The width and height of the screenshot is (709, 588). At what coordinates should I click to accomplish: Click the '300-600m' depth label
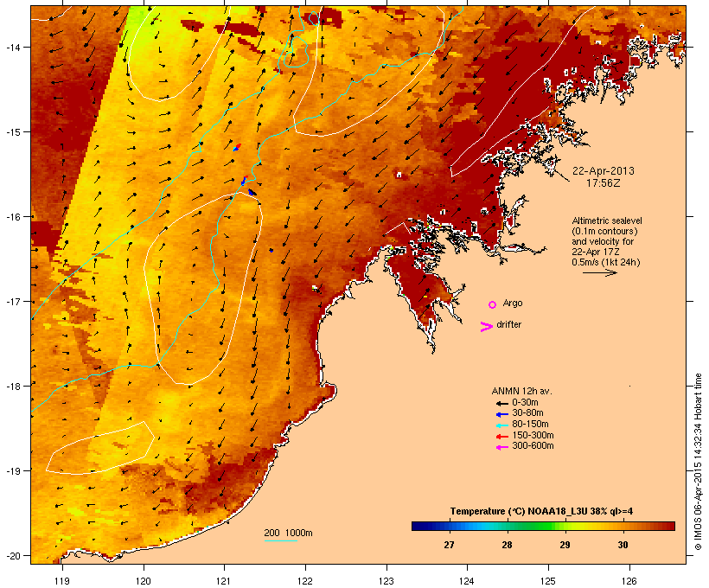tap(533, 446)
